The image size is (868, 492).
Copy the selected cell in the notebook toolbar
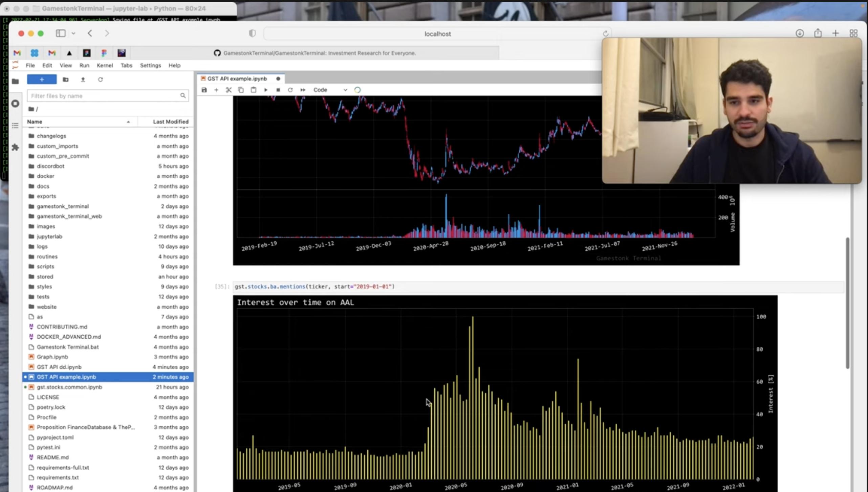241,90
